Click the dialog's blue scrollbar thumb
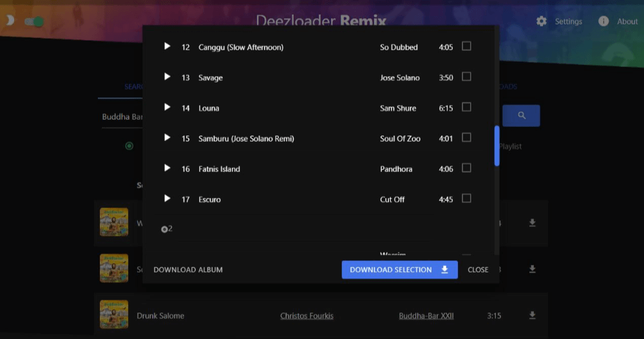The width and height of the screenshot is (644, 339). tap(497, 146)
